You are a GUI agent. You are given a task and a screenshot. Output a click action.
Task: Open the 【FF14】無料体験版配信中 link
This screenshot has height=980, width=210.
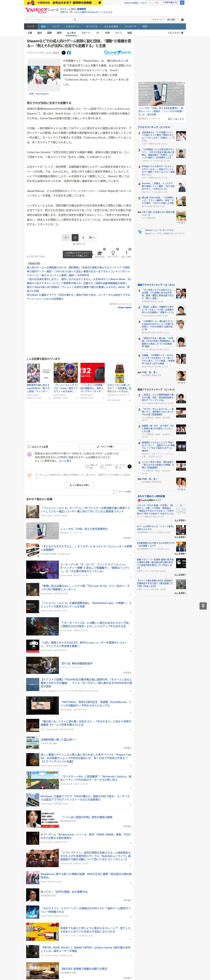76,663
